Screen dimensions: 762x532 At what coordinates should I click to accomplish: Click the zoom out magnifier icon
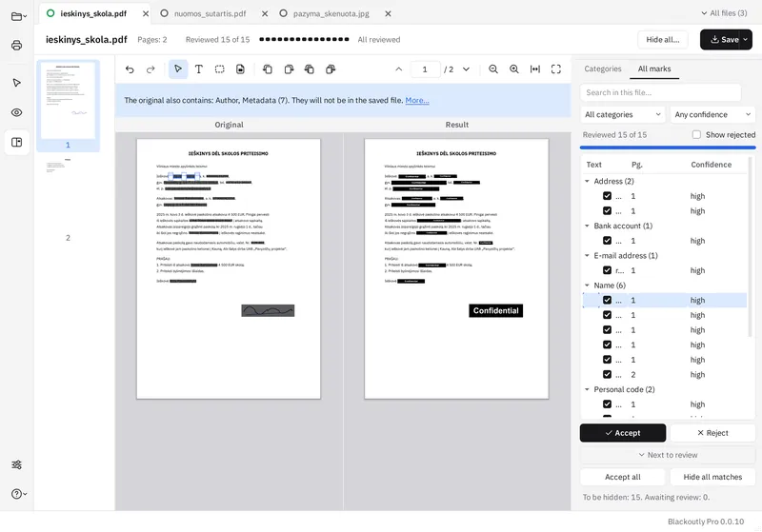pos(493,69)
